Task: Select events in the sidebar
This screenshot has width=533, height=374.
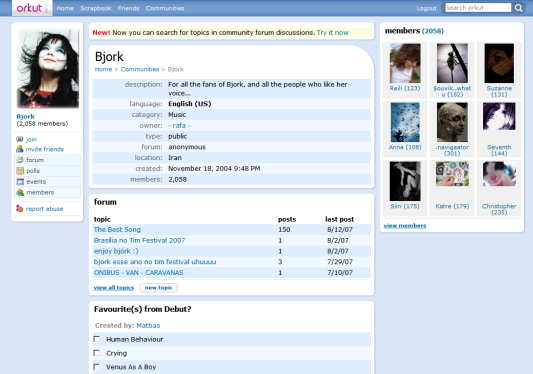Action: (36, 182)
